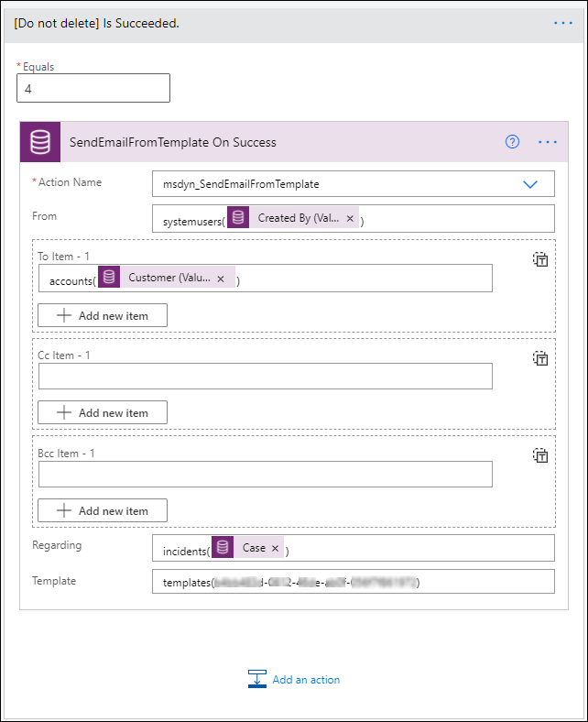Image resolution: width=588 pixels, height=722 pixels.
Task: Click the Template label
Action: click(x=54, y=581)
